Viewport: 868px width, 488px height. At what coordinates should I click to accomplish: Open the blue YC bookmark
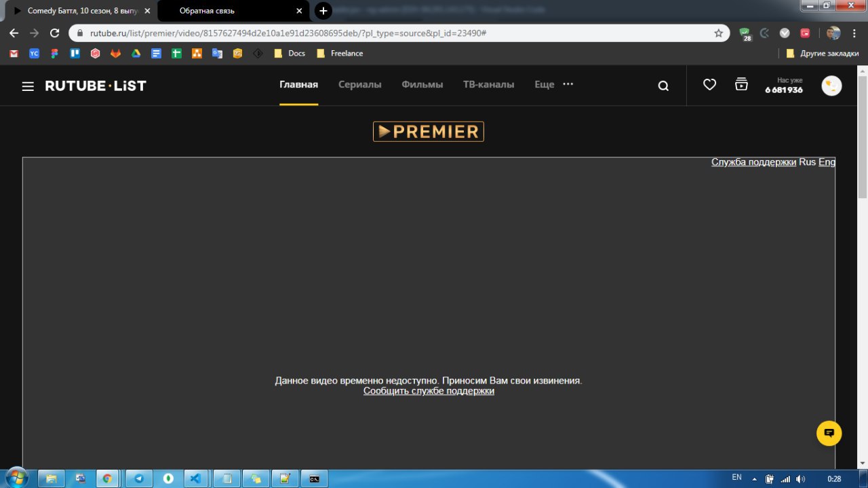coord(35,53)
